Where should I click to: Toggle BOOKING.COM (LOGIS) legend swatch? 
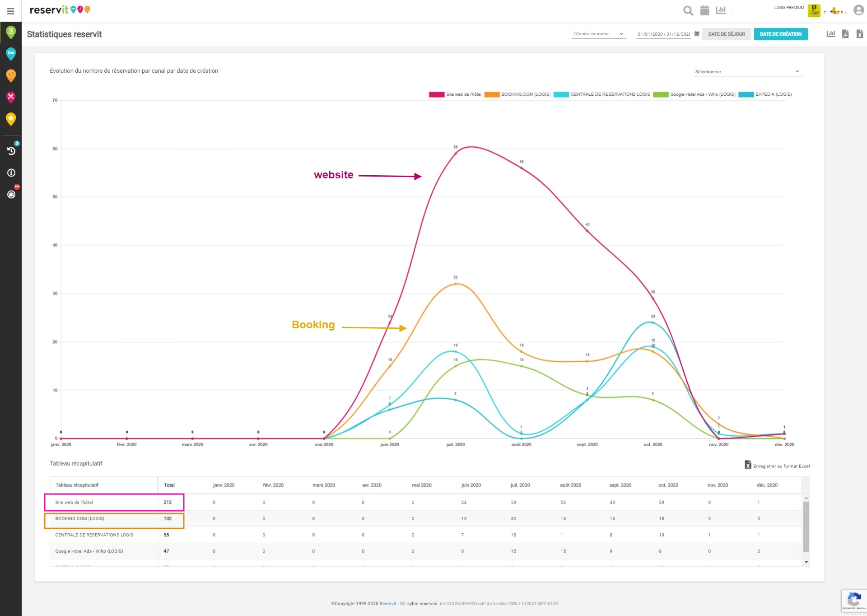pos(492,94)
